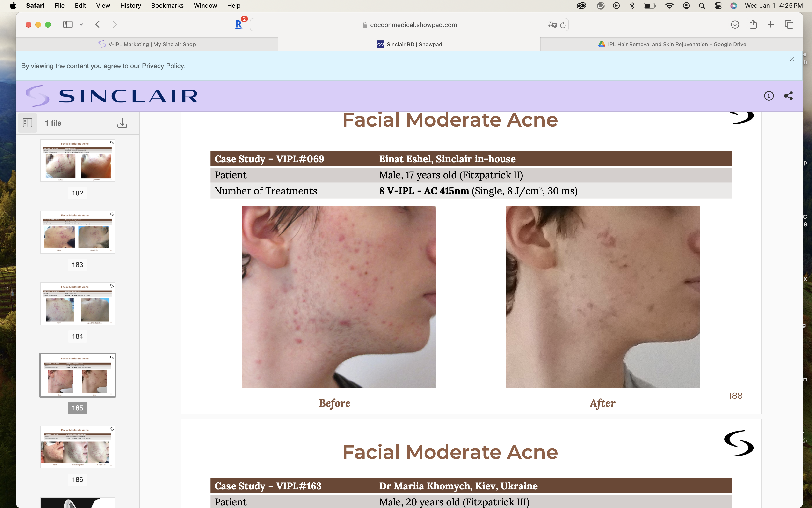Click the share icon in Sinclair header
This screenshot has width=812, height=508.
788,96
